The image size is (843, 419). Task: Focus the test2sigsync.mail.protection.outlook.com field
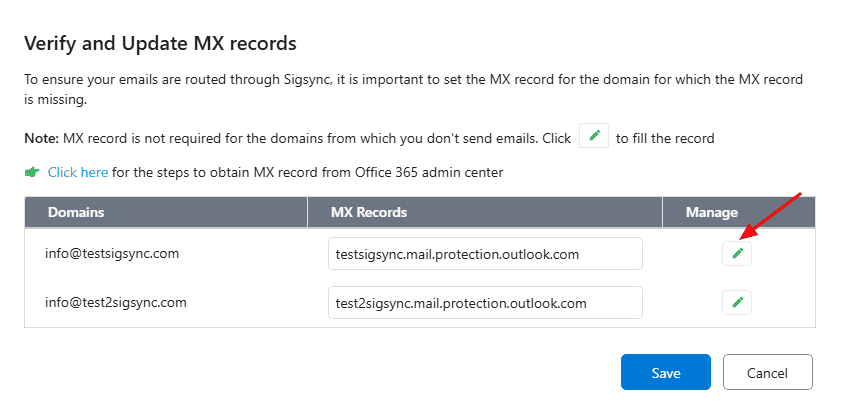(x=485, y=302)
